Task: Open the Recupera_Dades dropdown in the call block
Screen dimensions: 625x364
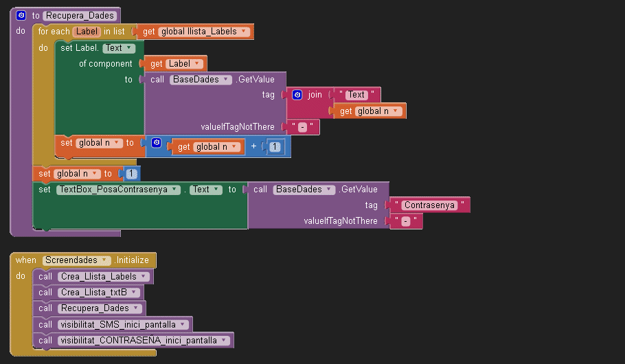Action: (136, 308)
